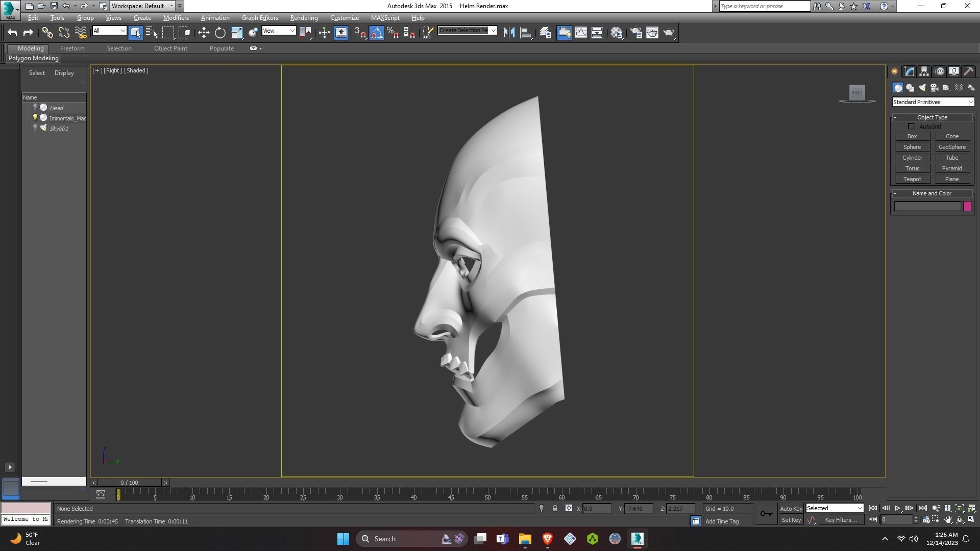The image size is (980, 551).
Task: Open the Motion command panel tab
Action: pyautogui.click(x=940, y=71)
